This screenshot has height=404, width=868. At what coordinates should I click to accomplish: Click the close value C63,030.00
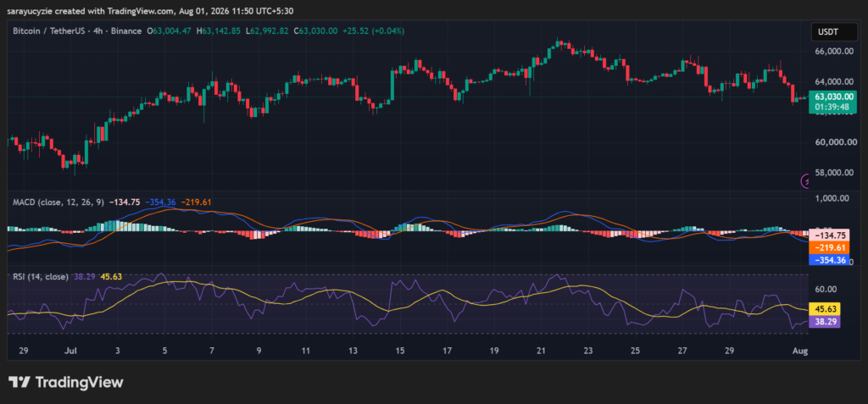(315, 31)
